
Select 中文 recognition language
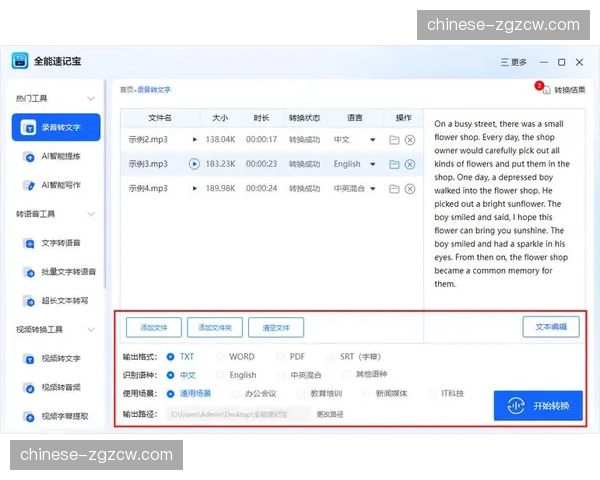click(x=171, y=375)
